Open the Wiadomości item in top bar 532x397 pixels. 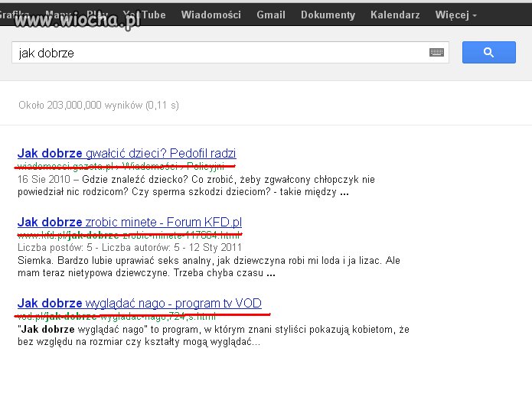[x=211, y=15]
